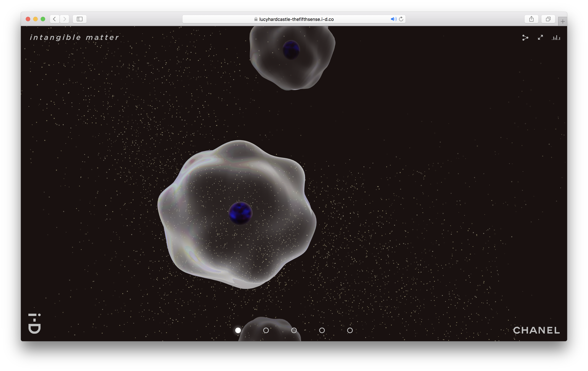The width and height of the screenshot is (588, 371).
Task: Click the intangible matter title
Action: [74, 37]
